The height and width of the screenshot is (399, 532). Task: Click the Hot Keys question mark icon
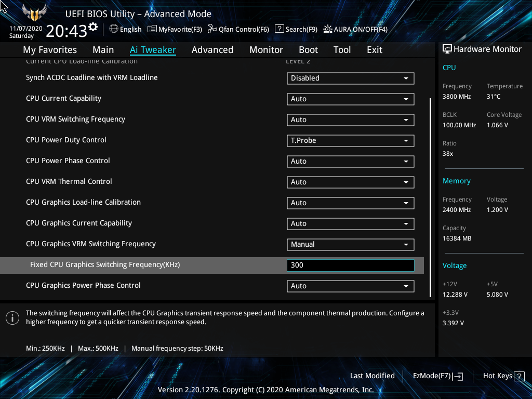click(x=519, y=376)
